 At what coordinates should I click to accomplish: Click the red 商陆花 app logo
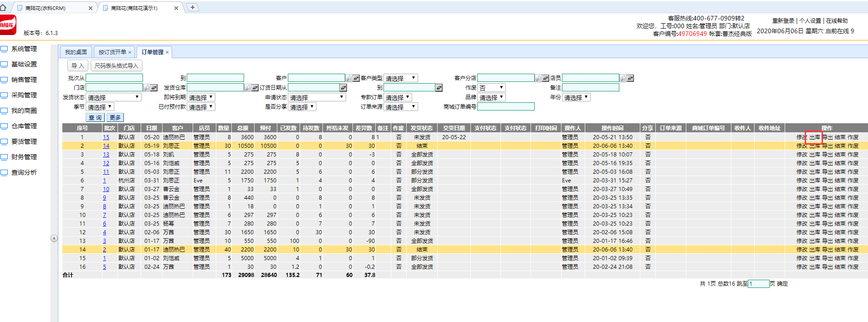(x=8, y=25)
